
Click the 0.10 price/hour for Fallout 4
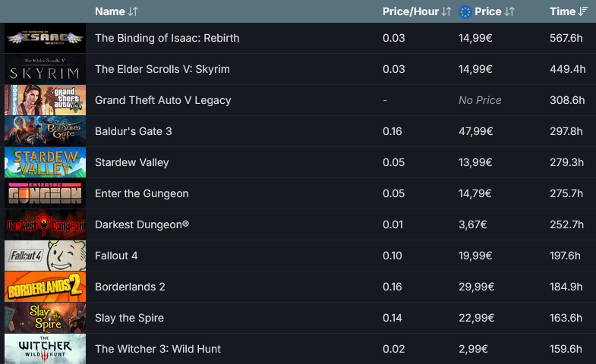(393, 256)
